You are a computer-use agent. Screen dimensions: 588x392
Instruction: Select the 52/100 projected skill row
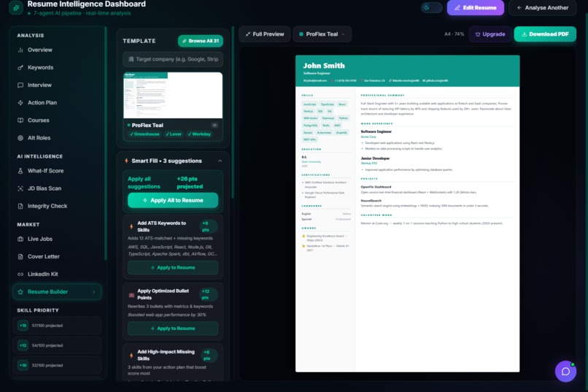(57, 366)
